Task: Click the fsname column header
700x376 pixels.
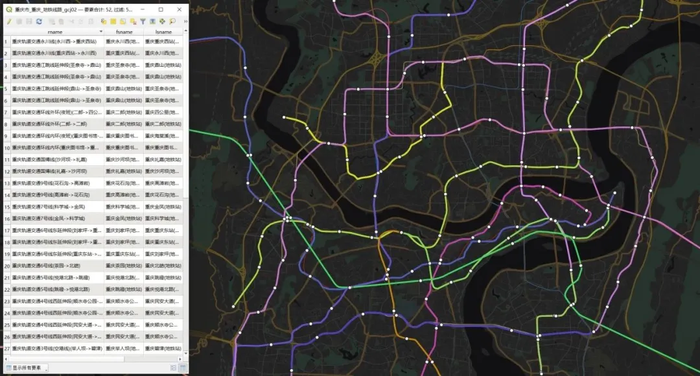Action: pyautogui.click(x=124, y=32)
